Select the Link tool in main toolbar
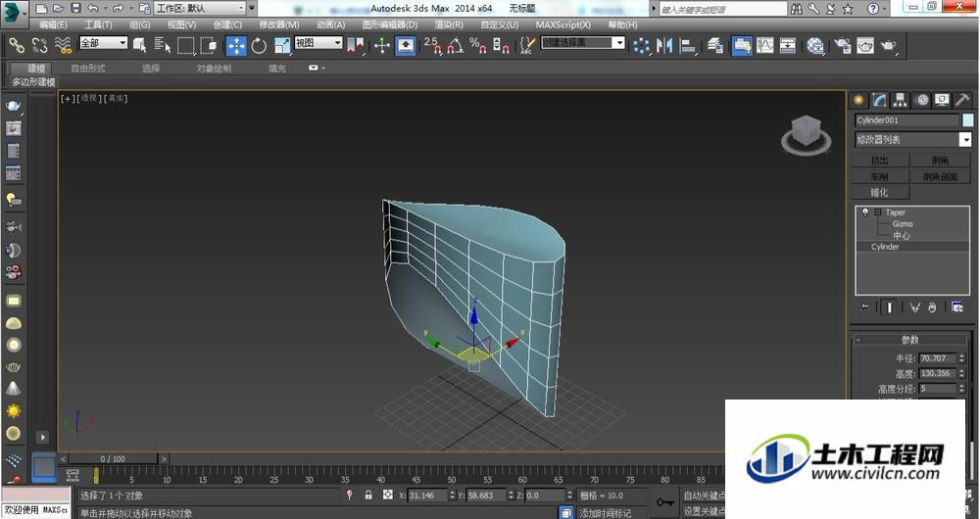 (x=17, y=45)
